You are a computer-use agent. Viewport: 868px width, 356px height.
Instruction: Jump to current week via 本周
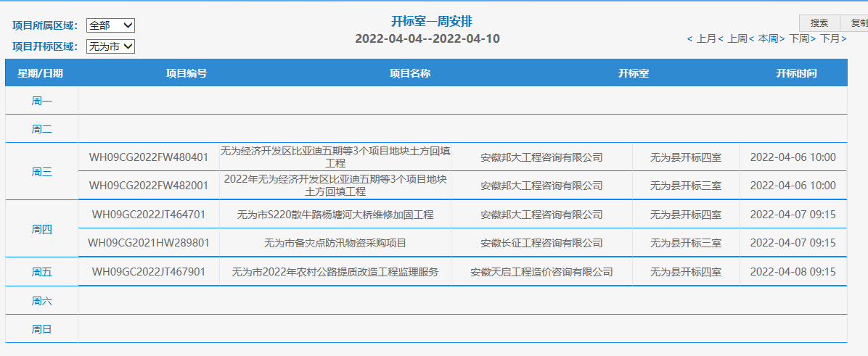point(767,38)
